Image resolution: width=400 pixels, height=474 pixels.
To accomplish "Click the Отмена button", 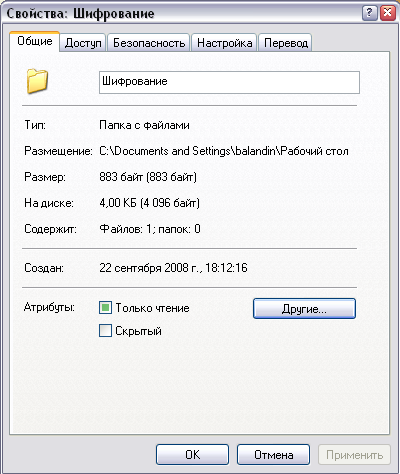I will [x=273, y=455].
